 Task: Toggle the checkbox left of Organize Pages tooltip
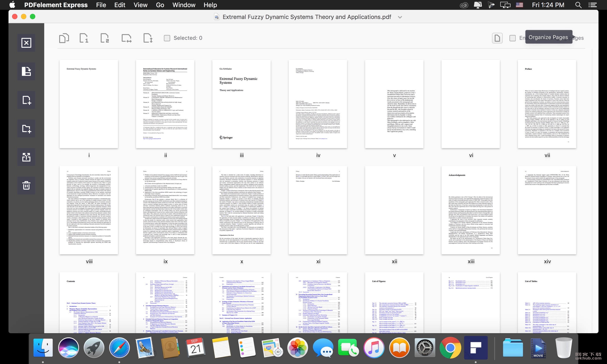pyautogui.click(x=513, y=38)
